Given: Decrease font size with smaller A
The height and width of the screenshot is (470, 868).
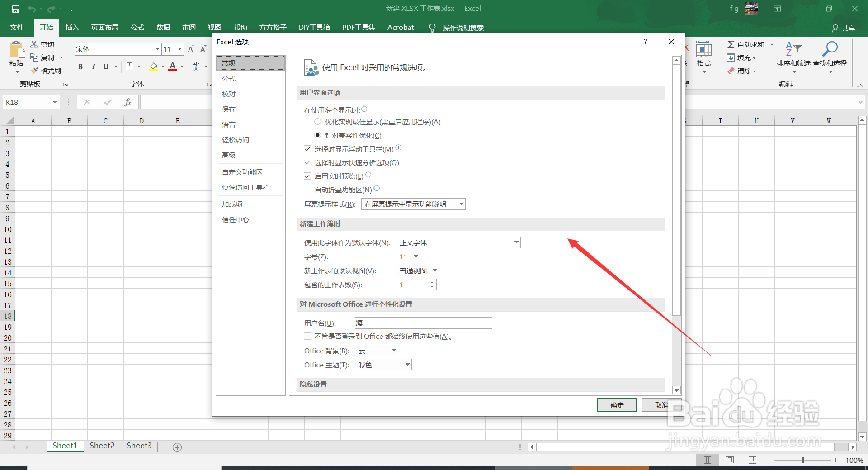Looking at the screenshot, I should click(203, 49).
